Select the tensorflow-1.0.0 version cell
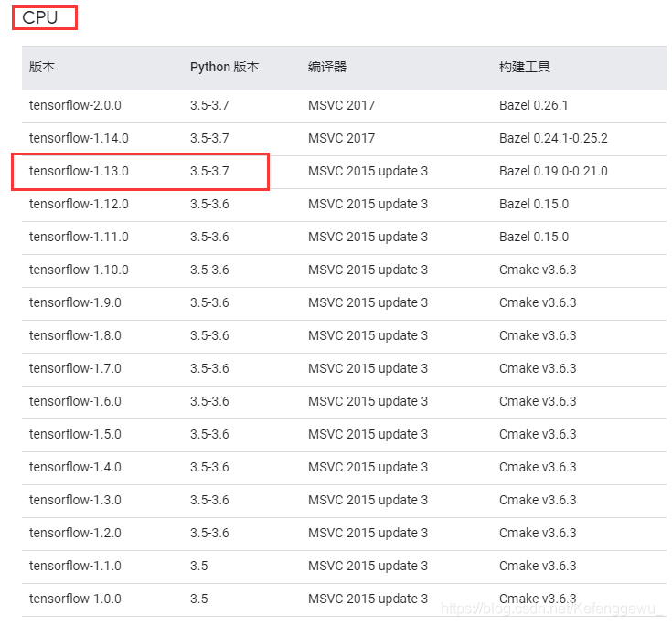The width and height of the screenshot is (672, 625). [75, 599]
